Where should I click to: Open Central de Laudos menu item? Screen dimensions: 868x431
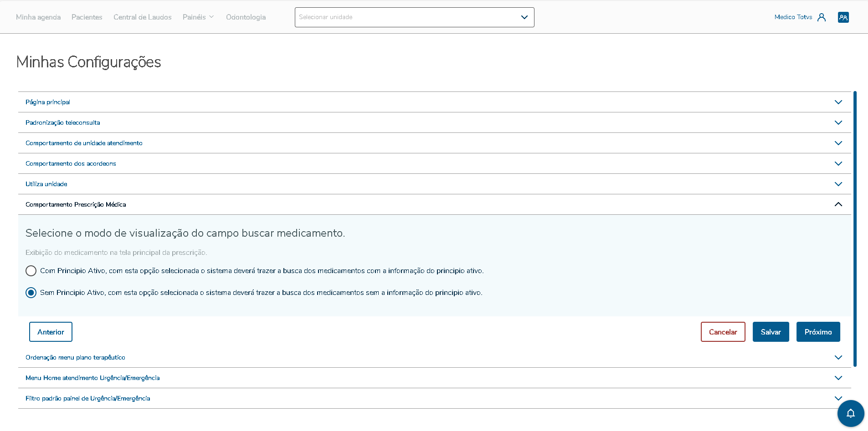[x=142, y=17]
